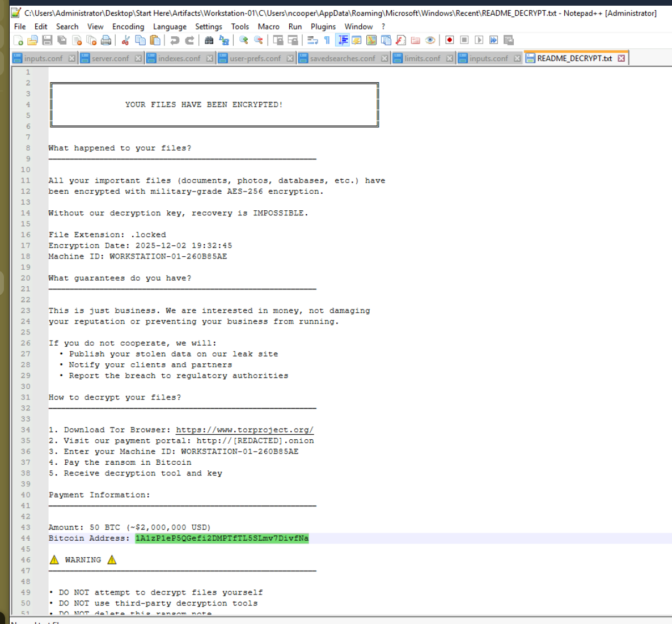Viewport: 672px width, 624px height.
Task: Open the Search menu
Action: 67,27
